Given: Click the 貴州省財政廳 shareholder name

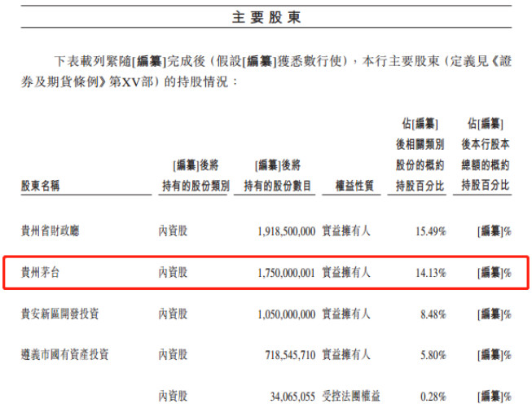Looking at the screenshot, I should tap(50, 231).
